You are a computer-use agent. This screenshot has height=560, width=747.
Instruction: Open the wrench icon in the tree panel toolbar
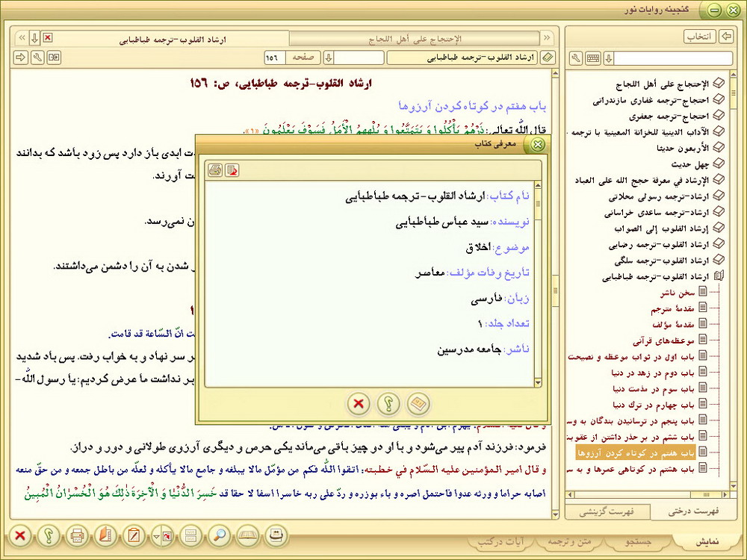pos(576,58)
